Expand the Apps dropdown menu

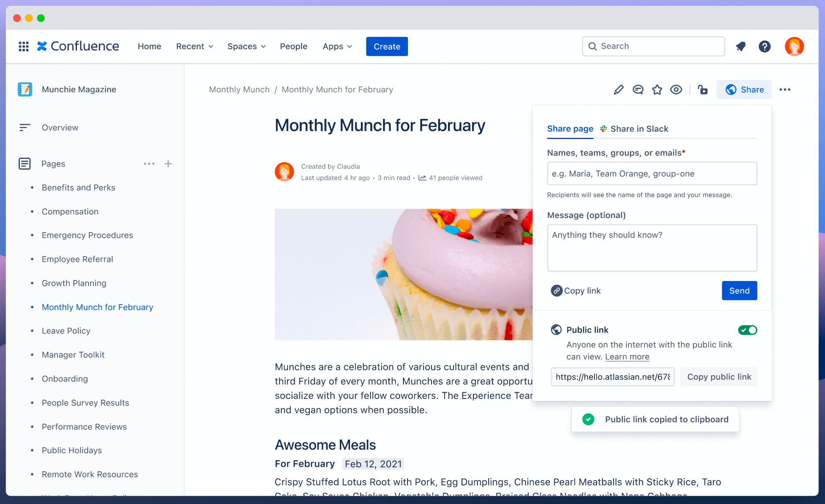[336, 46]
